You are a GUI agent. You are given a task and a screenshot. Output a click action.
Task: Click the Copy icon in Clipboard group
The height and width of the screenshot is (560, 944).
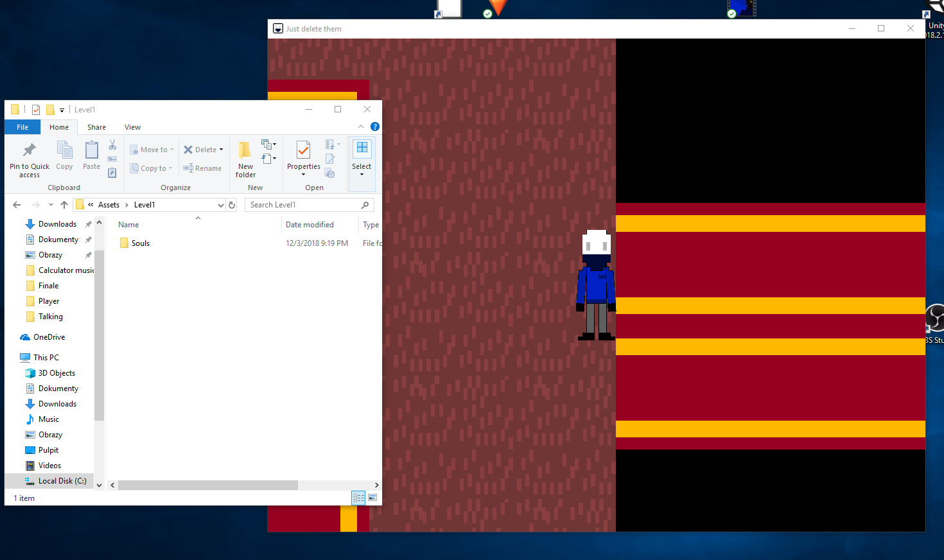click(x=64, y=150)
